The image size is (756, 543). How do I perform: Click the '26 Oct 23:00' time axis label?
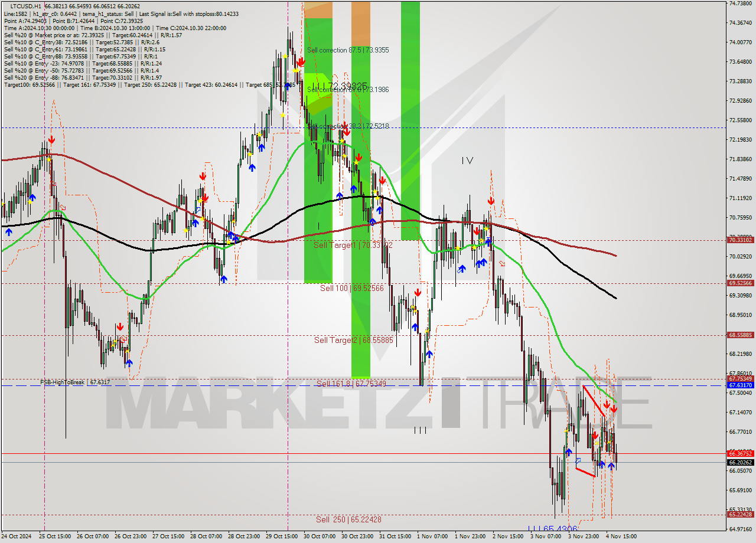[131, 537]
